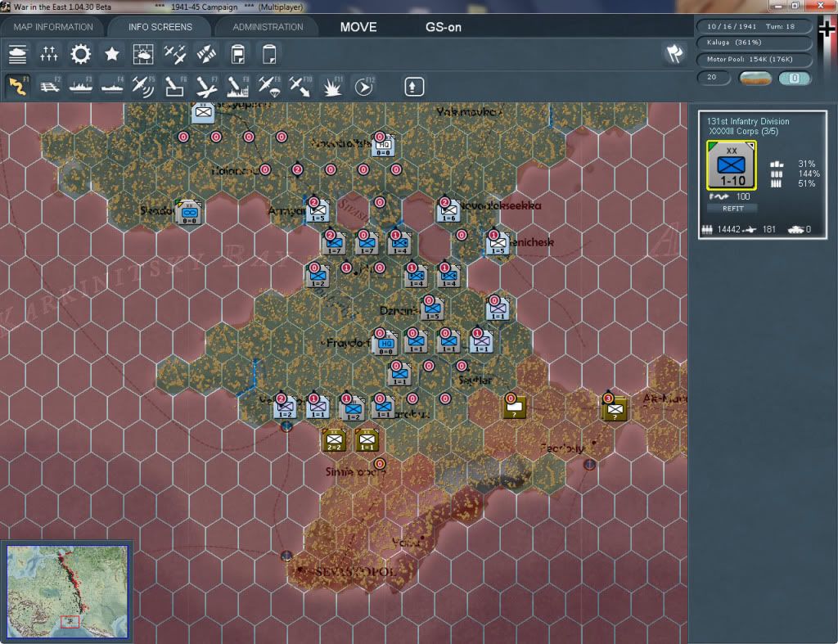838x644 pixels.
Task: Select the 1-6 unit at Novoalekseevka
Action: [x=449, y=210]
